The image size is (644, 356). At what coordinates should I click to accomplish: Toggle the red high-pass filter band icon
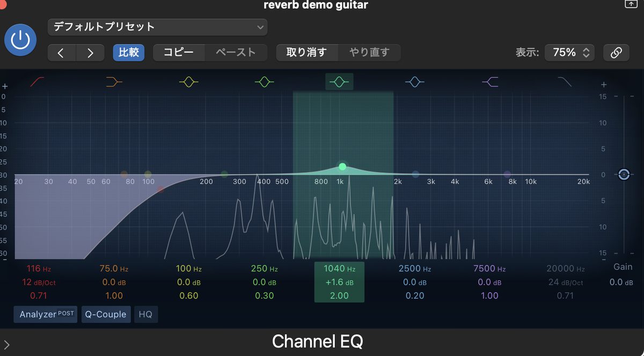click(38, 82)
